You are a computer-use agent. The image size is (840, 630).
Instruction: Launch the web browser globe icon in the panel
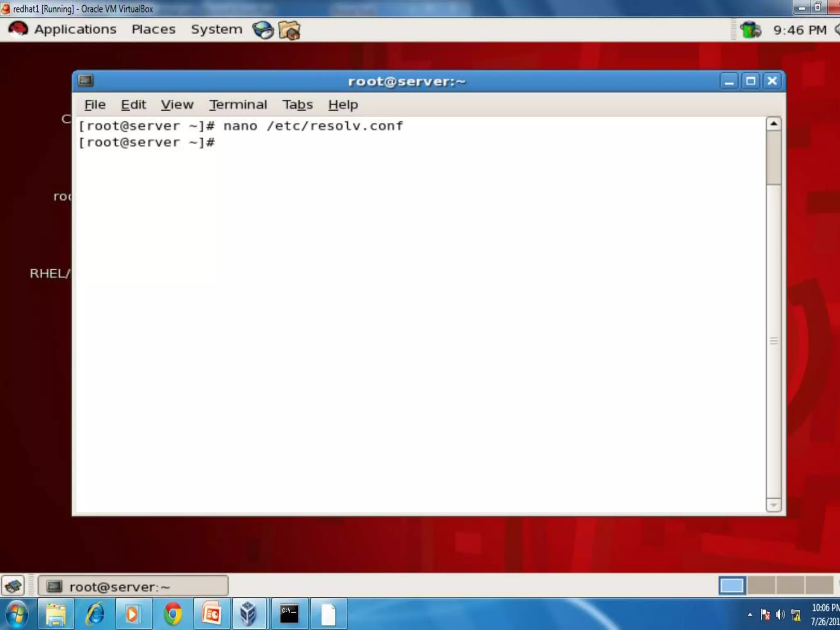[x=262, y=30]
